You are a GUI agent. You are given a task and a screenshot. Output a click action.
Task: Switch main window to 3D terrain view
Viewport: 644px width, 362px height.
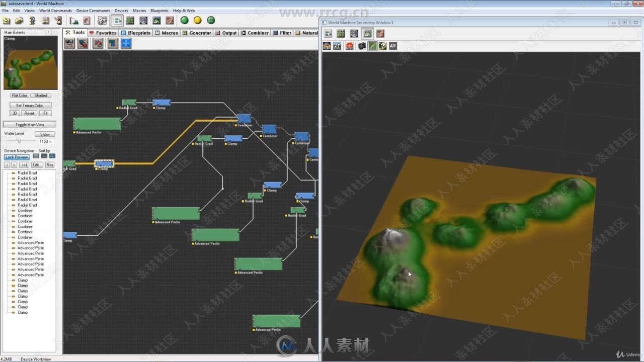click(156, 21)
